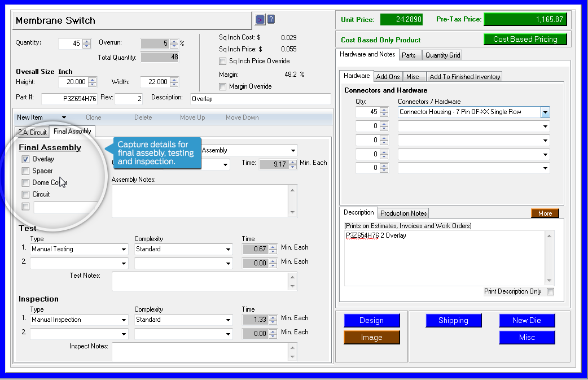Select the Add Ons tab
Image resolution: width=588 pixels, height=380 pixels.
(x=388, y=77)
